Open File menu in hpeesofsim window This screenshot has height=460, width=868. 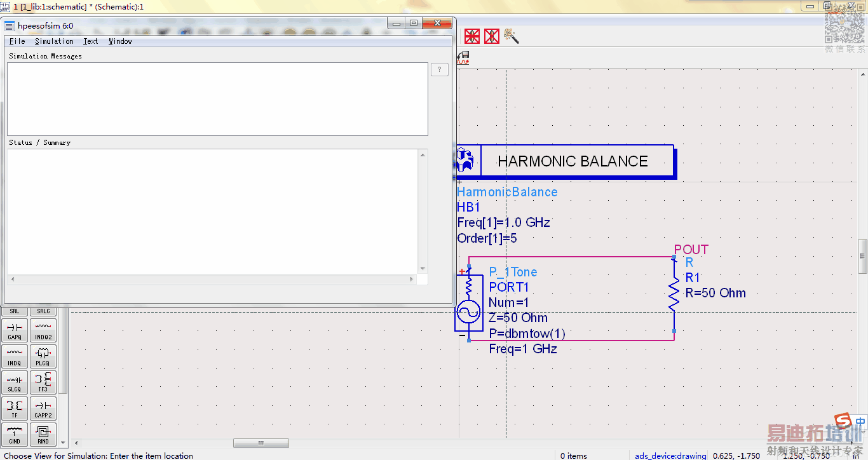pos(17,41)
